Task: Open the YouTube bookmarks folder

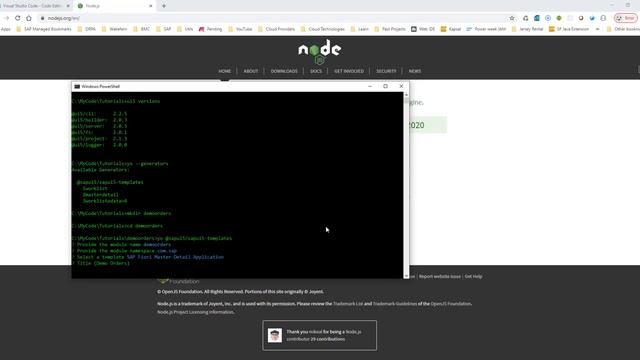Action: (240, 29)
